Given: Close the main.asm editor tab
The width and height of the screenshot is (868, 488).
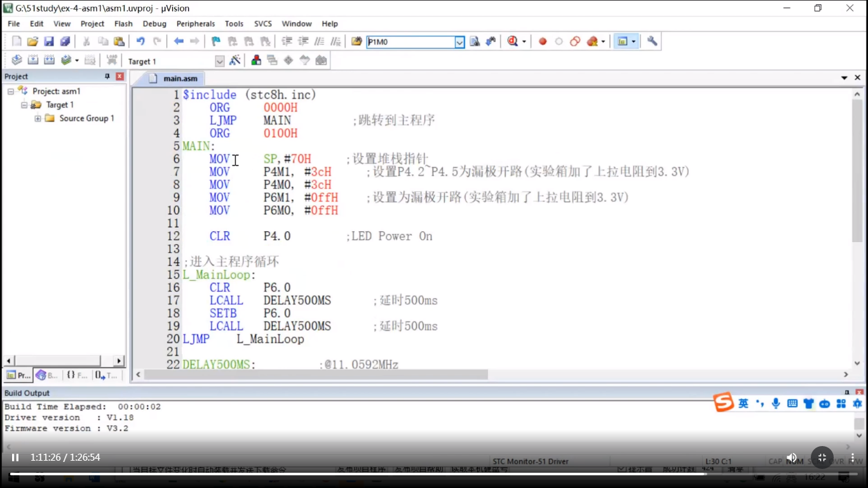Looking at the screenshot, I should click(x=857, y=78).
